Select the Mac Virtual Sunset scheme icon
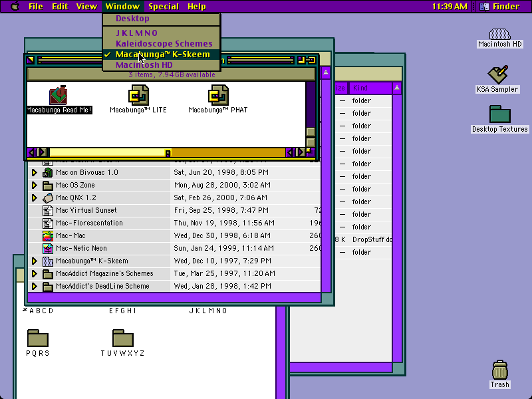Screen dimensions: 532x399 click(47, 211)
